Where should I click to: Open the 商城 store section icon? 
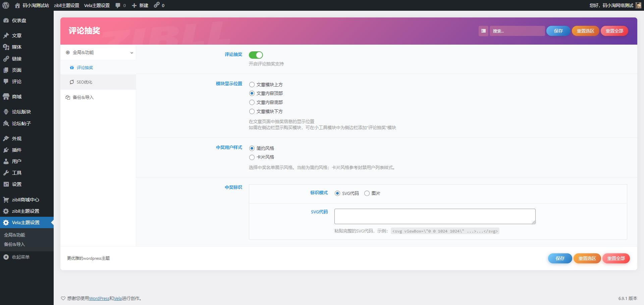coord(6,96)
